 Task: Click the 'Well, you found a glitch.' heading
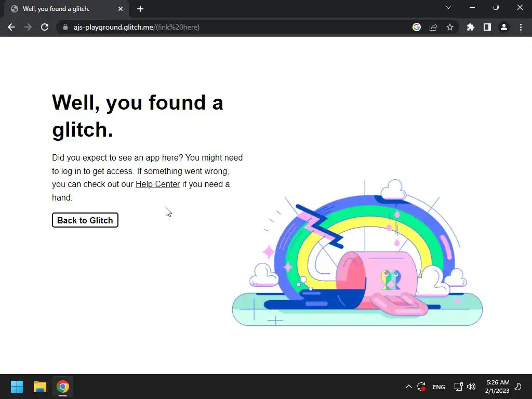pyautogui.click(x=137, y=116)
